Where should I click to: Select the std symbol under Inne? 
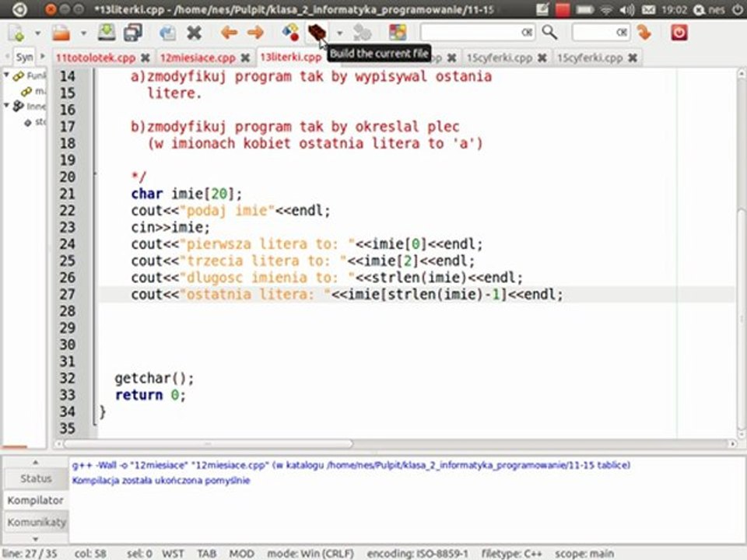pyautogui.click(x=35, y=122)
